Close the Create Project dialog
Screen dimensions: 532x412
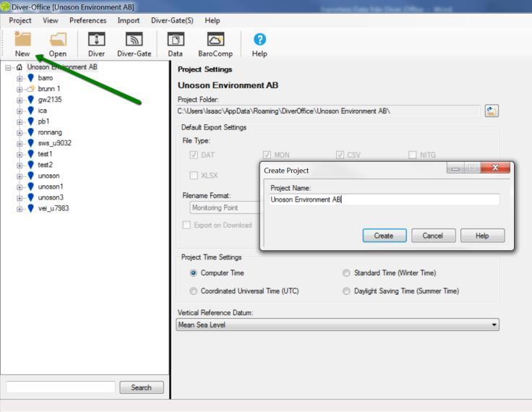click(495, 167)
